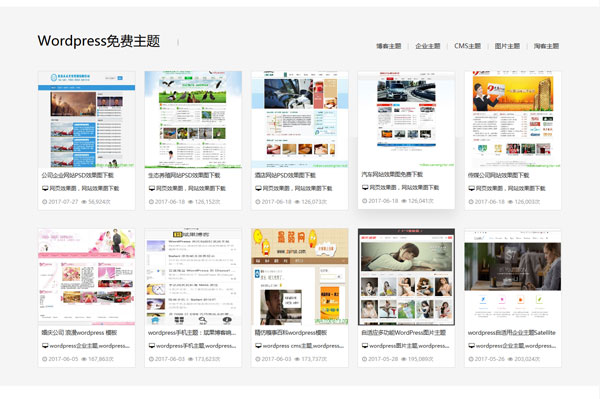Click the title 生态养殖网站PSD效果图下载
Image resolution: width=600 pixels, height=399 pixels.
(184, 175)
